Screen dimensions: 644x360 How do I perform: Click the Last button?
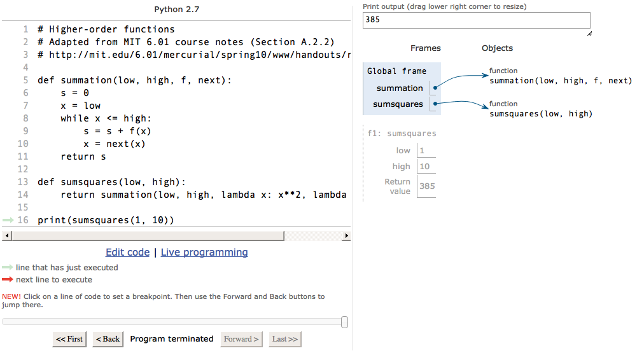pos(284,339)
